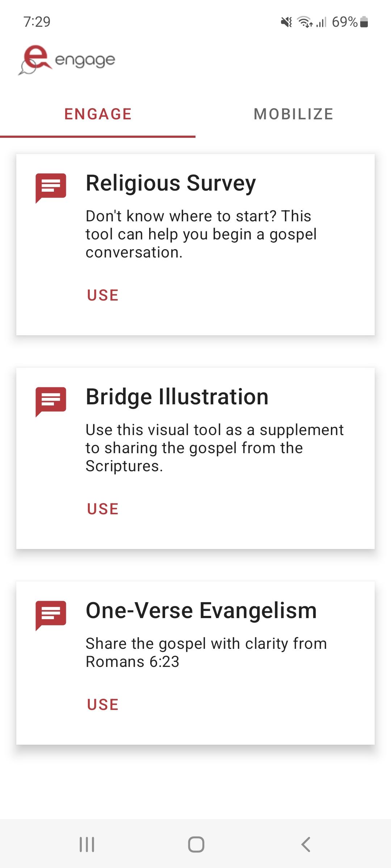The height and width of the screenshot is (868, 391).
Task: Tap the Wi-Fi status icon
Action: point(305,22)
